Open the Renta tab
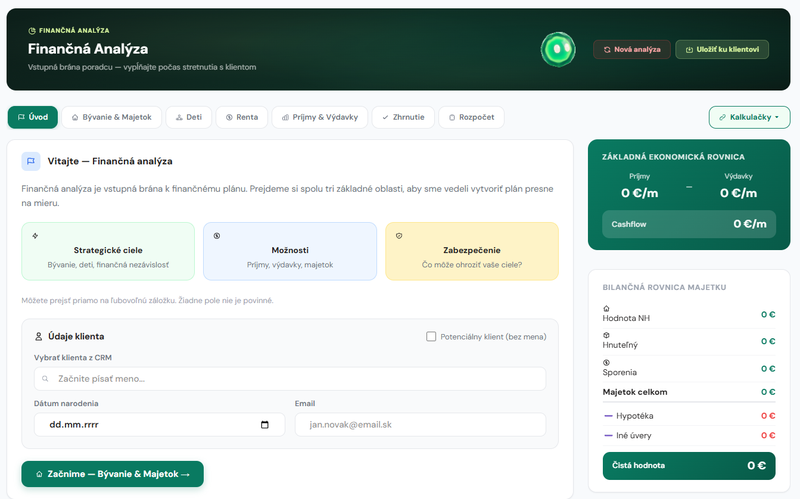This screenshot has height=499, width=800. 242,117
